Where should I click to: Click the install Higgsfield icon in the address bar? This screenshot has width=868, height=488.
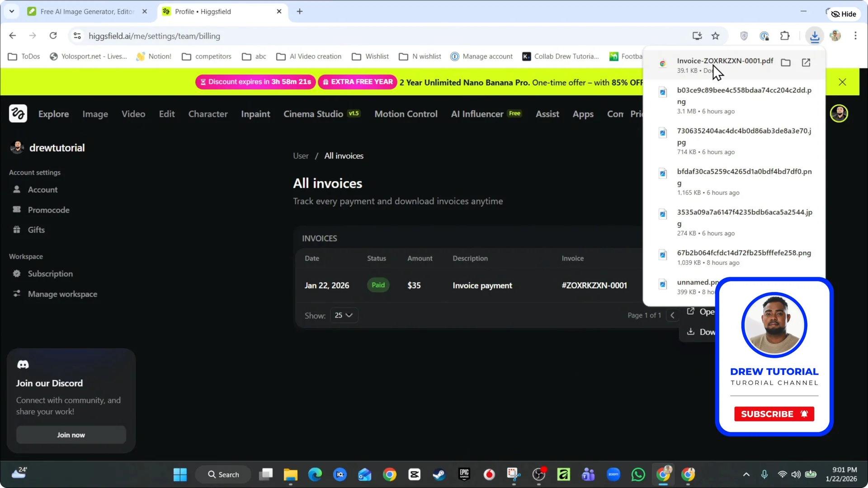click(697, 36)
